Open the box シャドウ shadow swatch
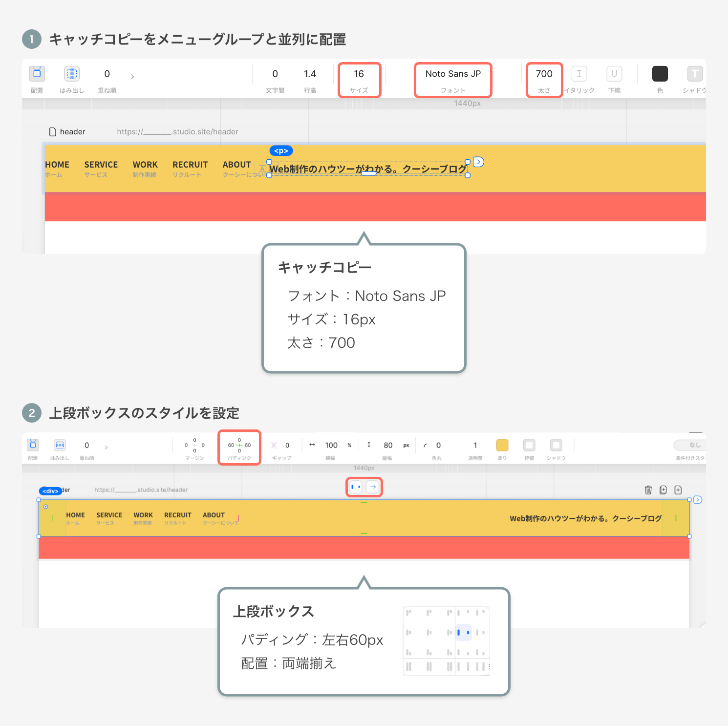 pos(556,445)
